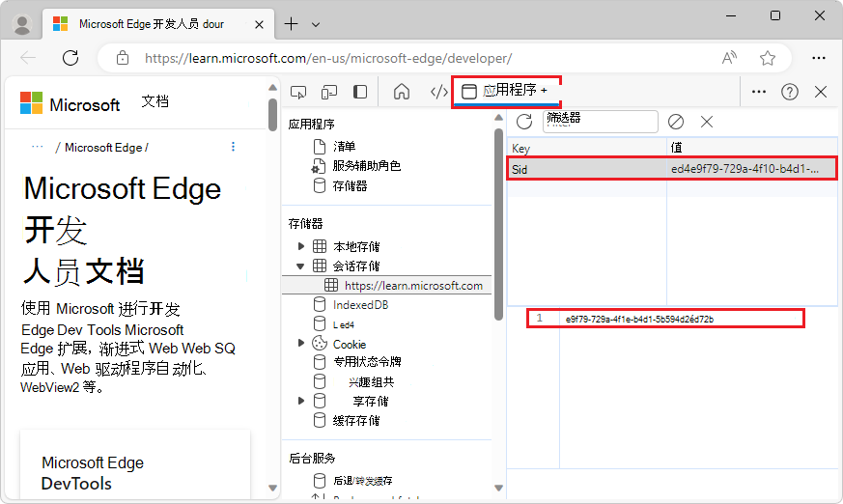Open 存储器 item under 应用程序
The width and height of the screenshot is (843, 504).
350,186
